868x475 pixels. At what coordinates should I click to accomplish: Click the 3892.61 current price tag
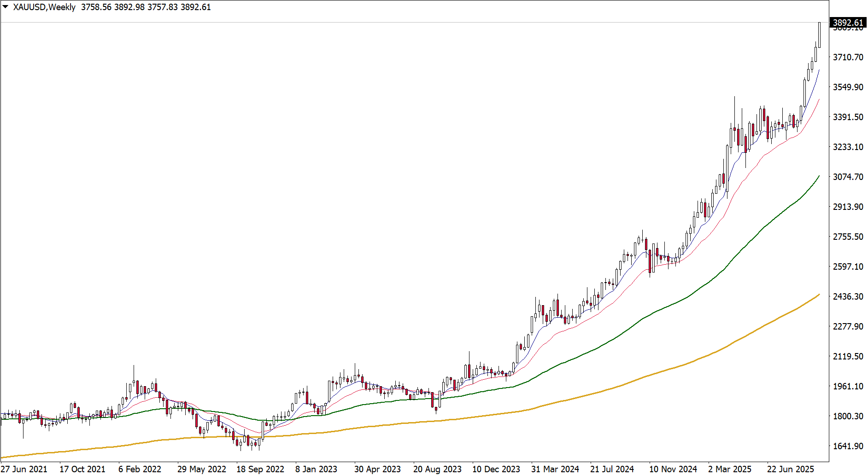point(848,23)
